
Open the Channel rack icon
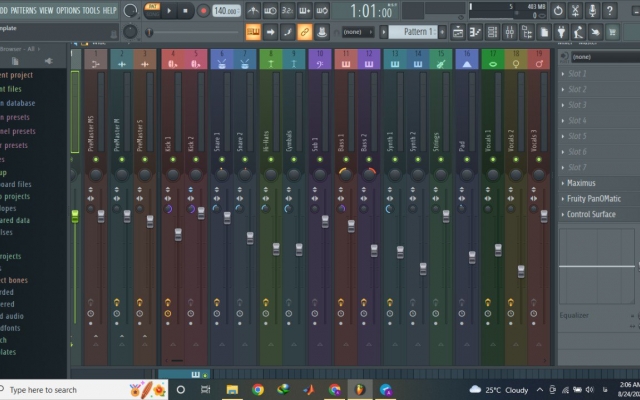492,32
